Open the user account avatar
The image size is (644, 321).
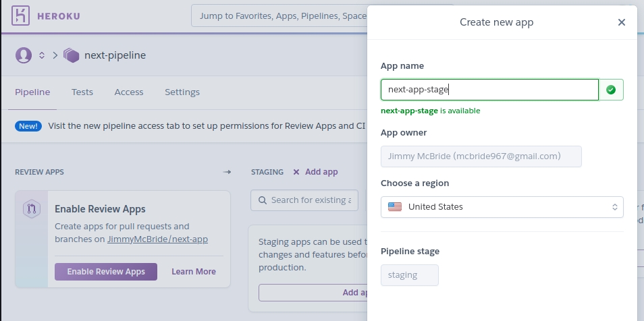click(24, 55)
